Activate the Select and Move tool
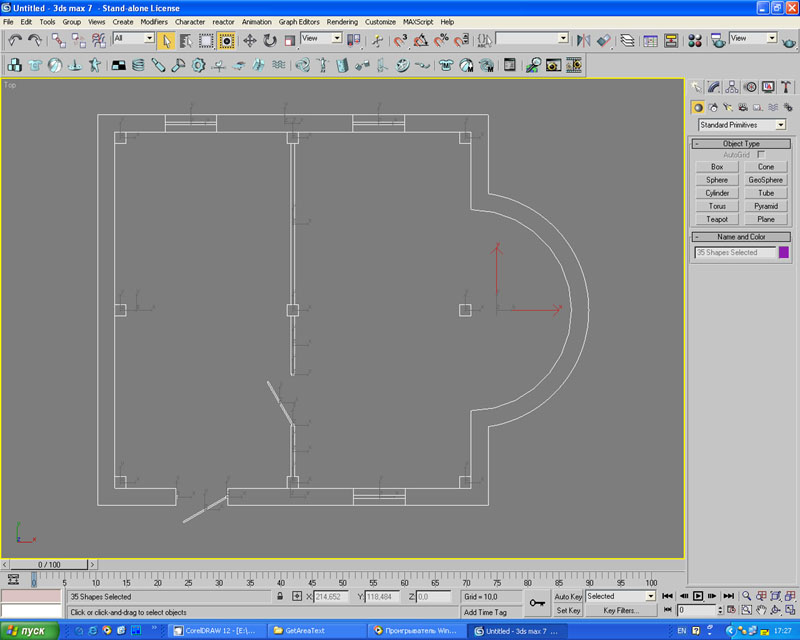This screenshot has width=800, height=640. coord(249,40)
